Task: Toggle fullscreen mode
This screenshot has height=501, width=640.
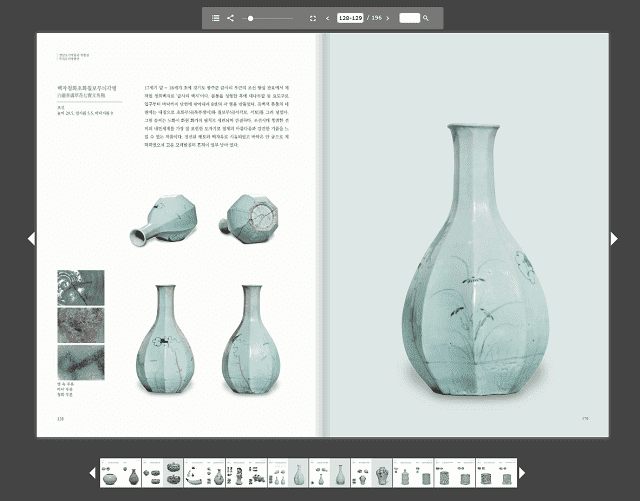Action: coord(312,18)
